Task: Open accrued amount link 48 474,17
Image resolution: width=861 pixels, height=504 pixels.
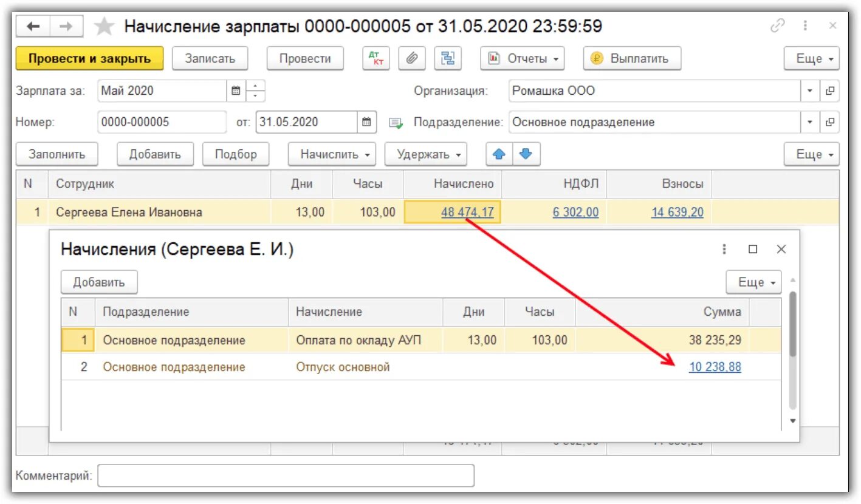Action: point(467,213)
